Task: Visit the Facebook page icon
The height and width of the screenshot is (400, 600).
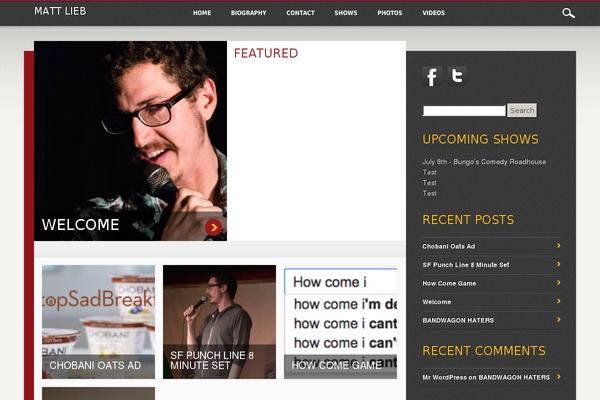Action: (432, 76)
